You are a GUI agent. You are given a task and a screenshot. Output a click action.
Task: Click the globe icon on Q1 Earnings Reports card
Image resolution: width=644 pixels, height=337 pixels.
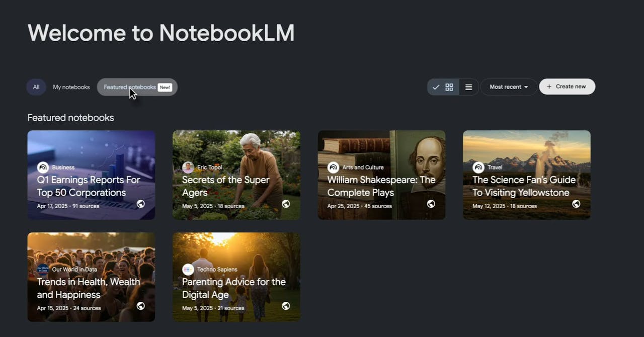pyautogui.click(x=141, y=204)
